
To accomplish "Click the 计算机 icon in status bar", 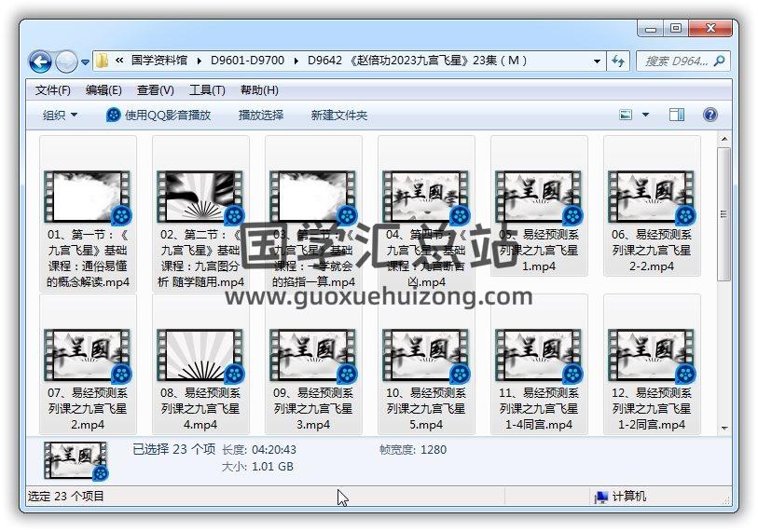I will click(x=601, y=497).
